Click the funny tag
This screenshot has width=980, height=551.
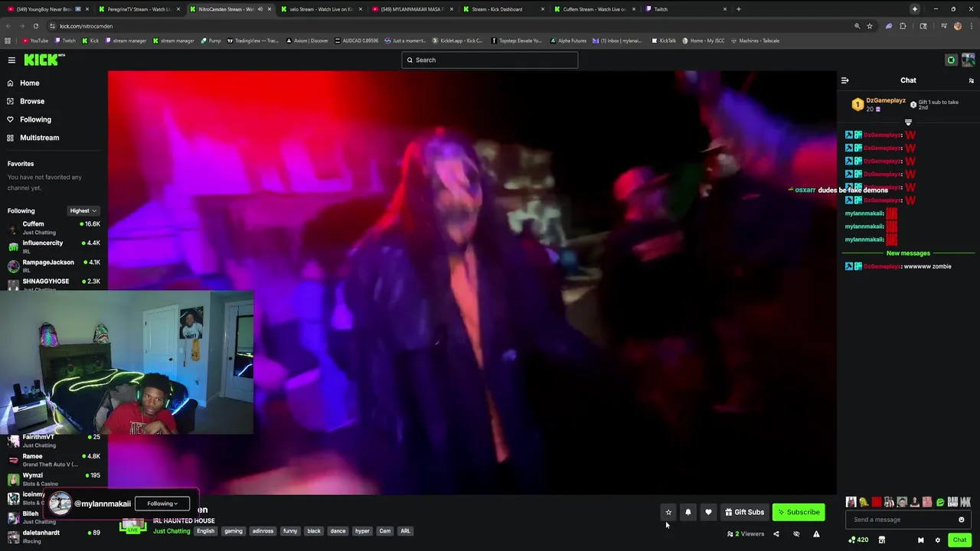[x=290, y=531]
